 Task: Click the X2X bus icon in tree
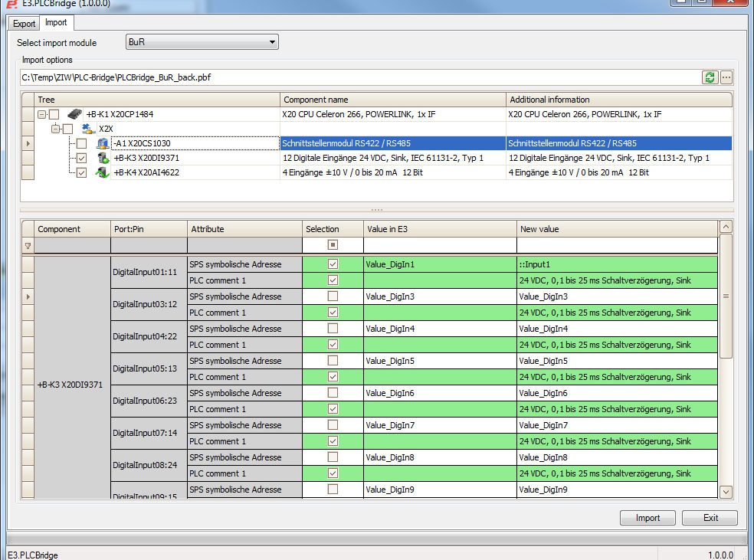(x=88, y=129)
